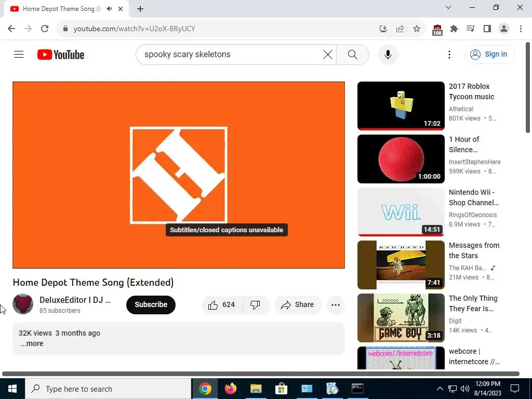
Task: Close the Home Depot Theme Song tab
Action: coord(121,9)
